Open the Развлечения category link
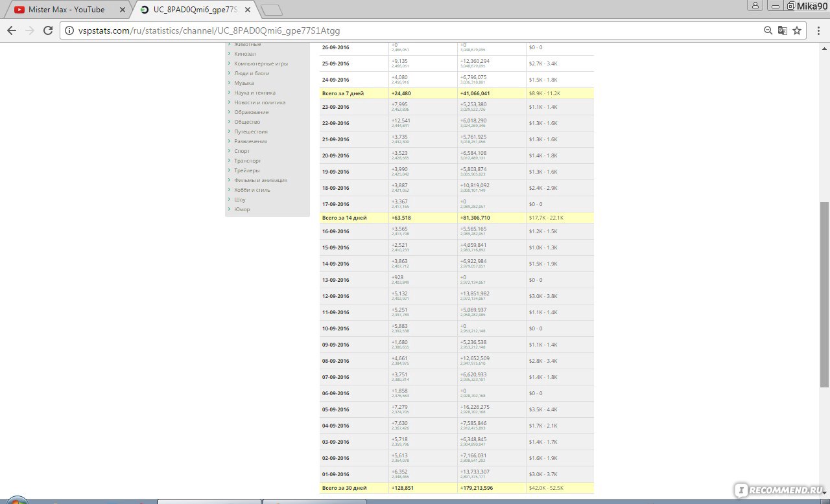This screenshot has width=830, height=504. point(251,141)
